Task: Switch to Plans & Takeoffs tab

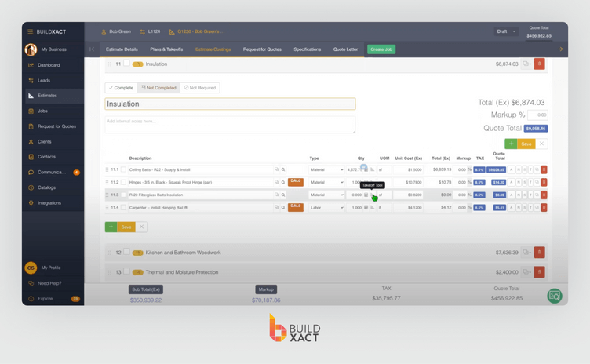Action: tap(166, 49)
